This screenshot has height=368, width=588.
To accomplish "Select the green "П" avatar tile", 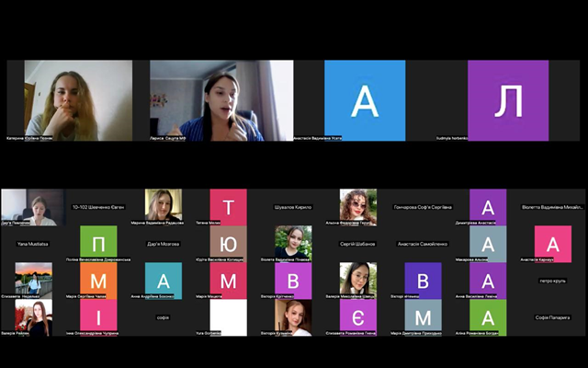I will pyautogui.click(x=98, y=243).
